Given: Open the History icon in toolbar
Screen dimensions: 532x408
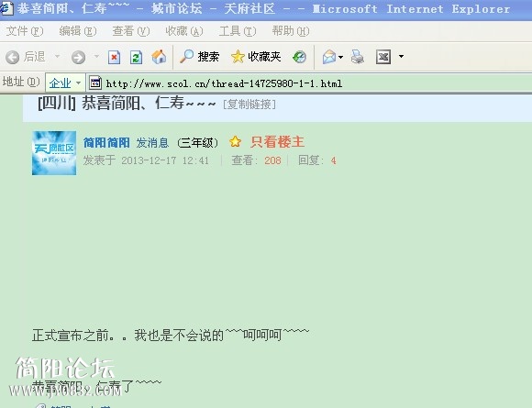Looking at the screenshot, I should coord(299,57).
